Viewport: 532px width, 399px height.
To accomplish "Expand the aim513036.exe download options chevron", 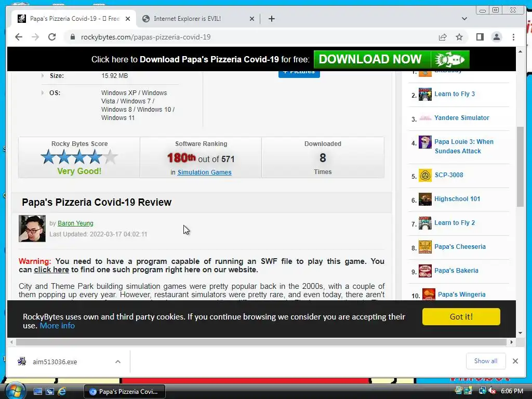I will click(118, 362).
